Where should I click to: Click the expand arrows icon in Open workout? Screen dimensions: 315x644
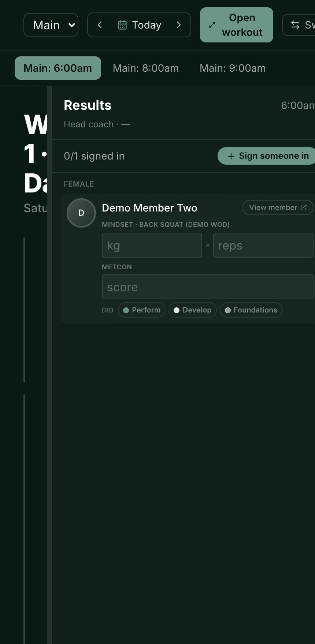[x=212, y=25]
